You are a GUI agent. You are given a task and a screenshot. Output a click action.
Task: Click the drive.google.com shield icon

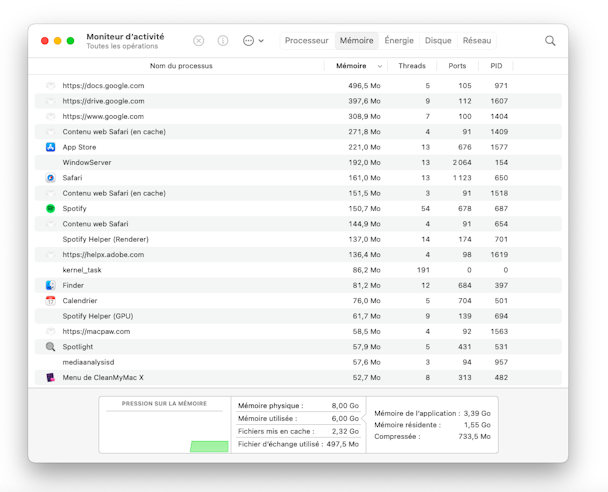(50, 101)
